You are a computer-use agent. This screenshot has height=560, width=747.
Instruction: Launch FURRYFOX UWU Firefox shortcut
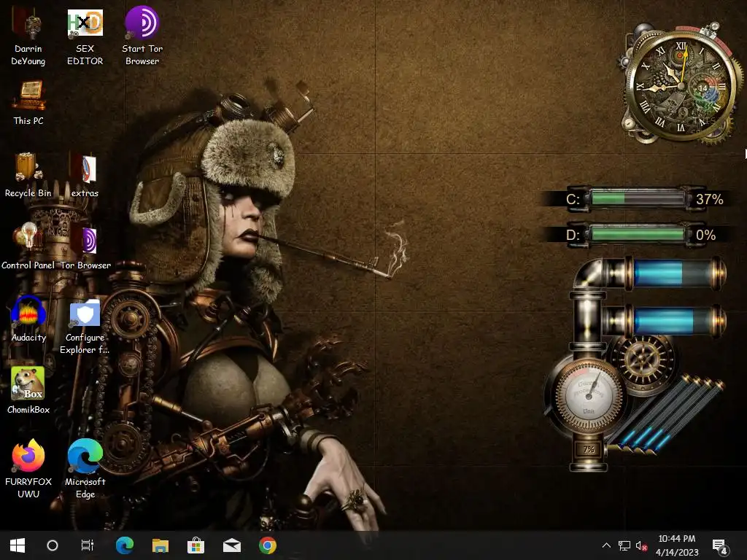coord(28,469)
